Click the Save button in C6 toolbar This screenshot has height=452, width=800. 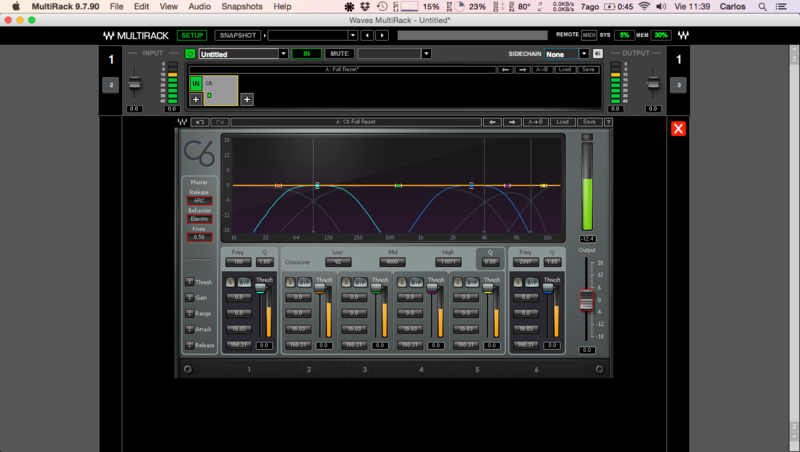[x=589, y=122]
